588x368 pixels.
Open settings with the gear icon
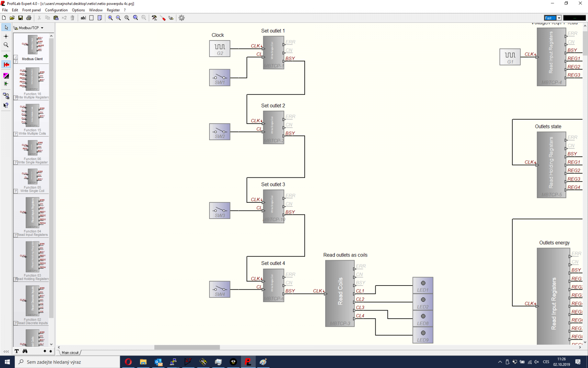point(182,18)
